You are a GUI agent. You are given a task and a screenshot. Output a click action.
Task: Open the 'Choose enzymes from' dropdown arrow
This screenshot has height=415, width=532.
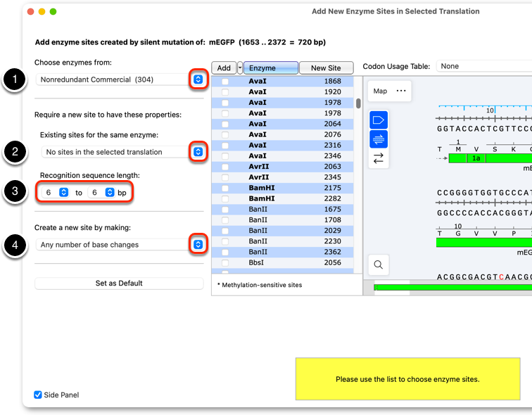coord(198,79)
